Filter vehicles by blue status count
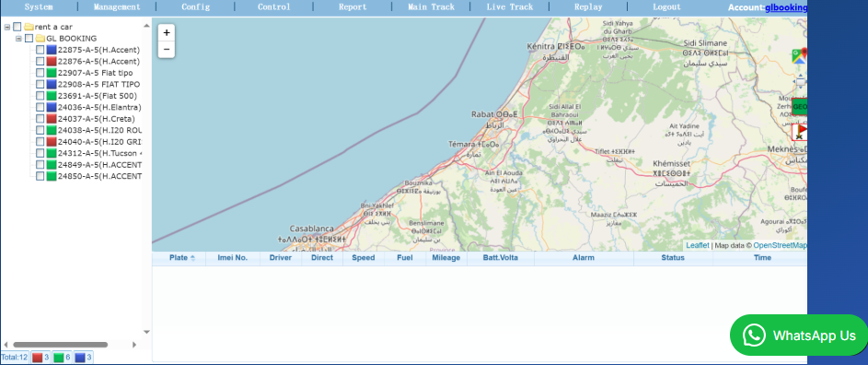The width and height of the screenshot is (868, 365). coord(84,358)
